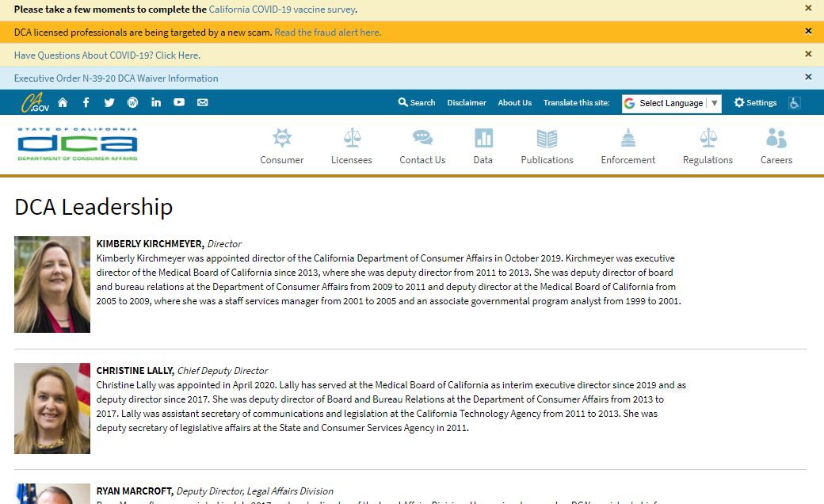The image size is (824, 504).
Task: Follow the 'Read the fraud alert here' link
Action: (x=327, y=32)
